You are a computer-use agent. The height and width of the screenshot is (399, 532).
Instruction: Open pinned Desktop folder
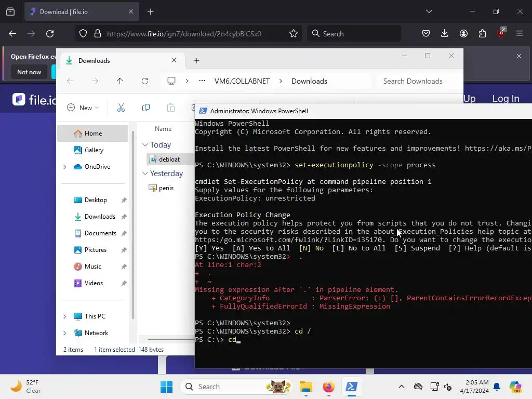96,200
